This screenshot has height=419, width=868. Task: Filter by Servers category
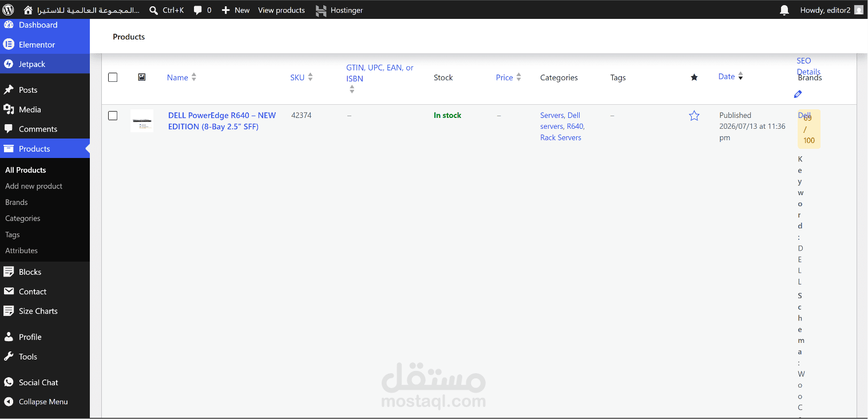pos(552,115)
